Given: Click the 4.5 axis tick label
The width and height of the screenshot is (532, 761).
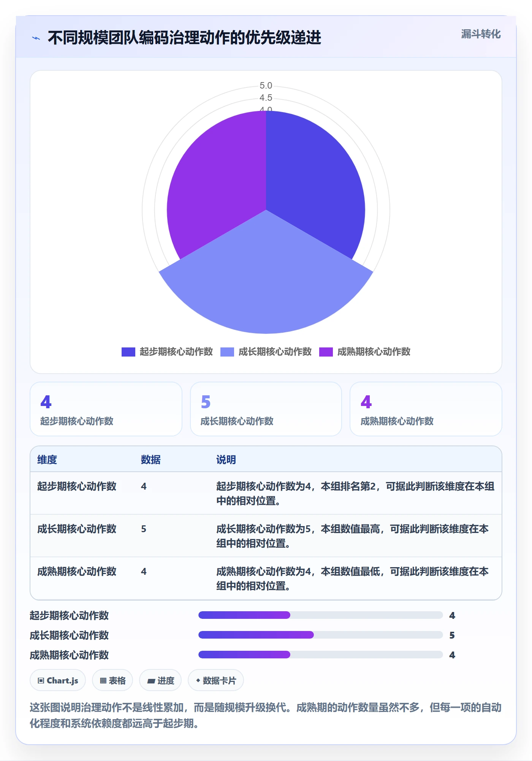Looking at the screenshot, I should (266, 98).
